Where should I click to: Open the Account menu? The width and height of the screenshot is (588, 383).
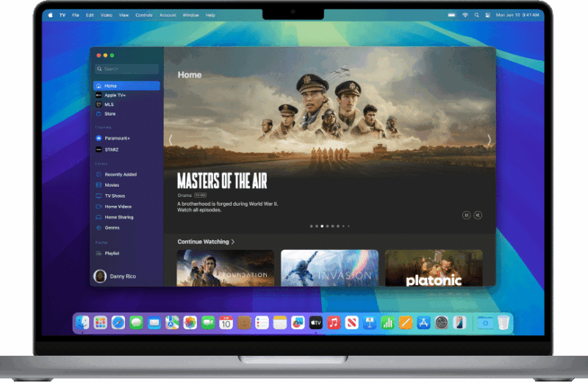tap(168, 15)
